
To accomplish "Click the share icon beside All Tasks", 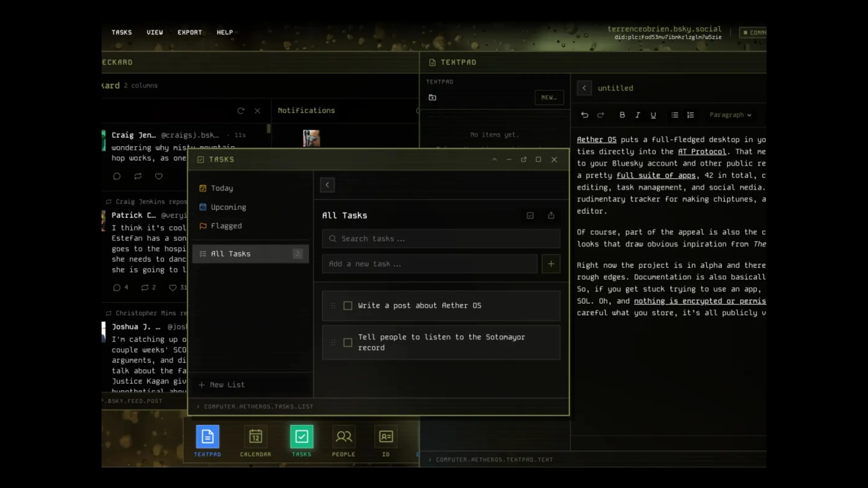I will 551,215.
